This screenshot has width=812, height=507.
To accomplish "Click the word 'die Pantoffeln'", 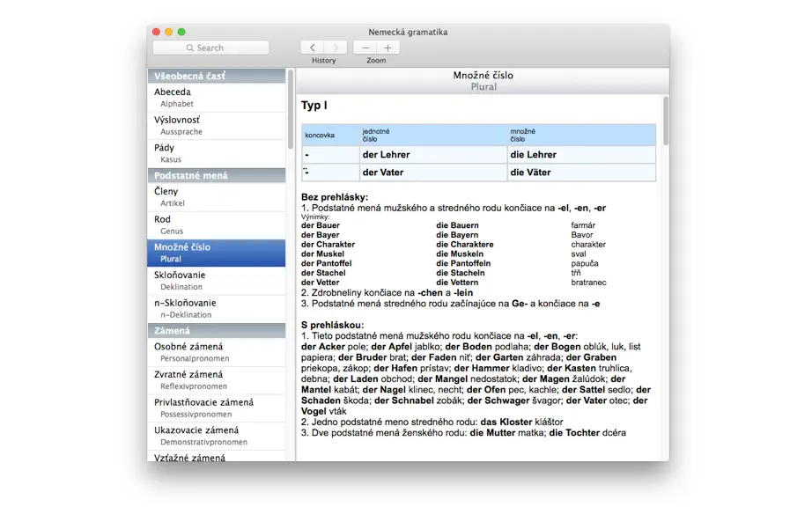I will coord(463,263).
